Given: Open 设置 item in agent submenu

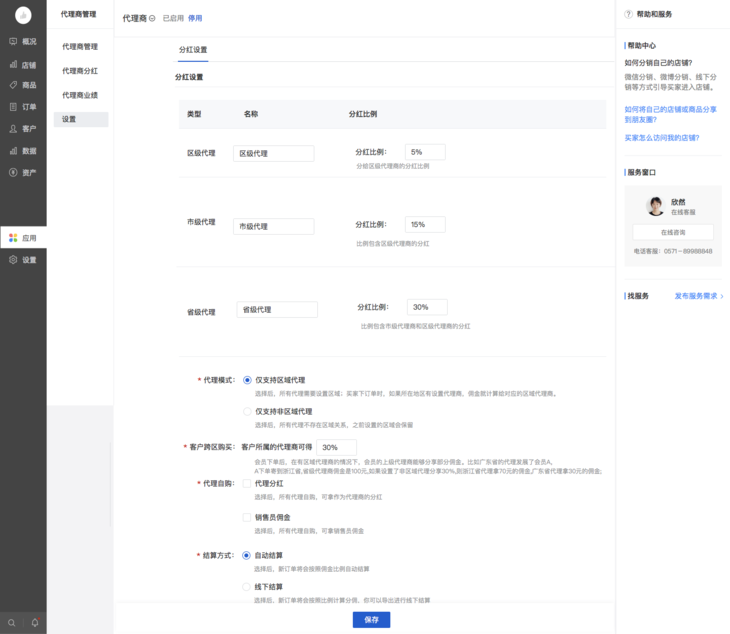Looking at the screenshot, I should tap(81, 119).
